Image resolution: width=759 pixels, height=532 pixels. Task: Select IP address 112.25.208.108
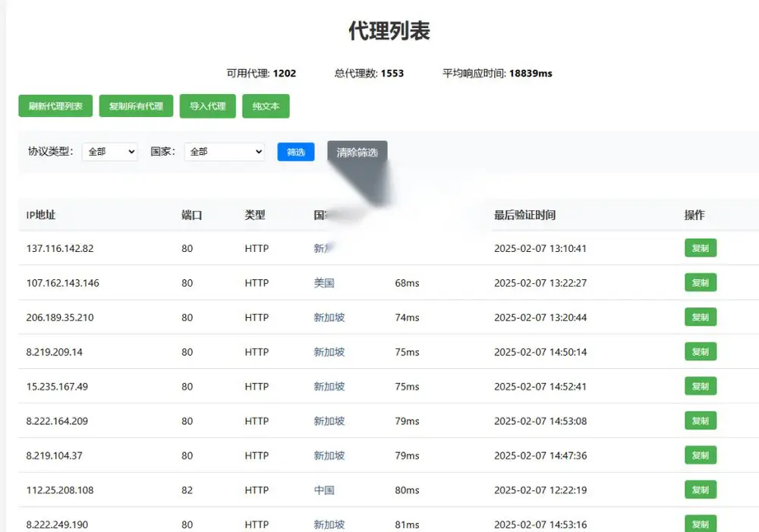coord(60,490)
